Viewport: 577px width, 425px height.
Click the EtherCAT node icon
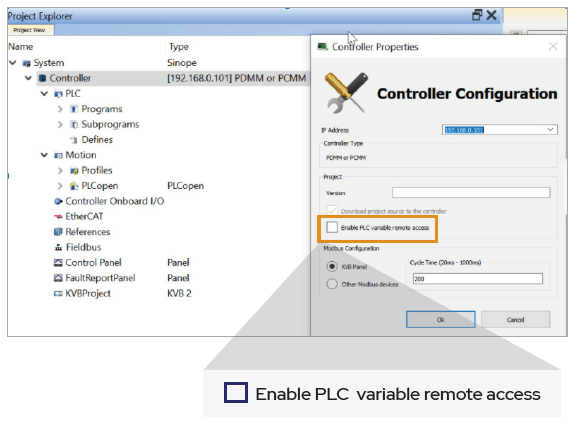pos(58,217)
